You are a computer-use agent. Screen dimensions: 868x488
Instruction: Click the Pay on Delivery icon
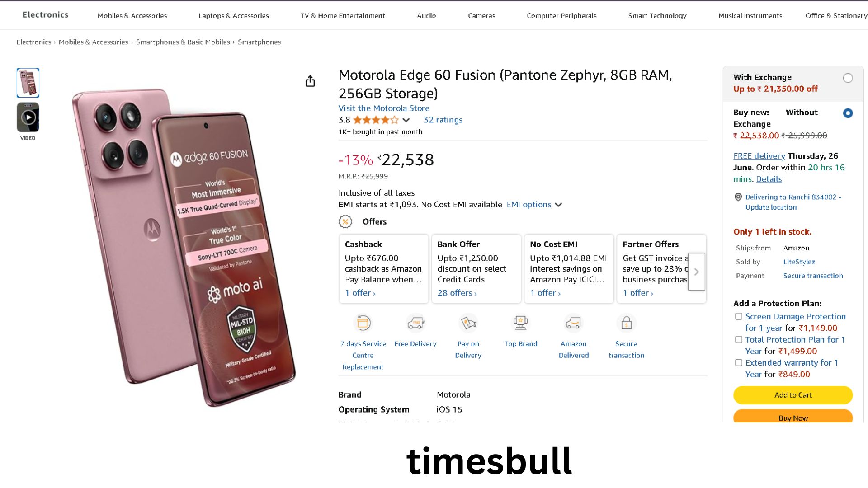point(468,323)
